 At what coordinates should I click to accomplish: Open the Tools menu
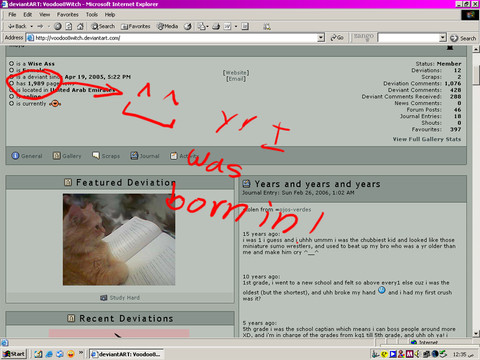tap(92, 15)
